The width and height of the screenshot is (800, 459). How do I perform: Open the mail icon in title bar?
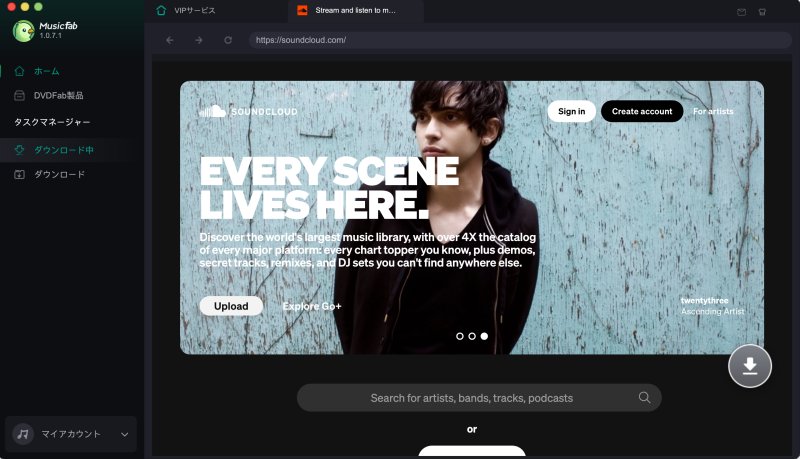(x=742, y=12)
